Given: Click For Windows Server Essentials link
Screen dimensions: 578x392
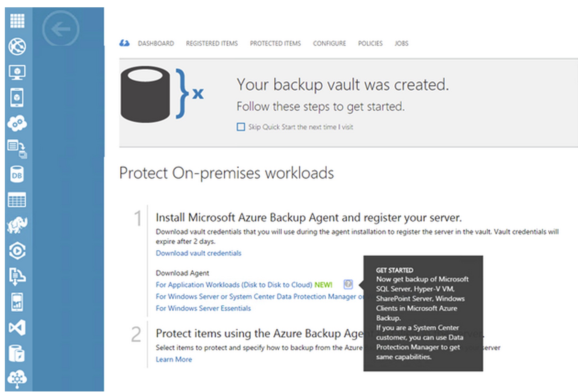Looking at the screenshot, I should pos(203,308).
